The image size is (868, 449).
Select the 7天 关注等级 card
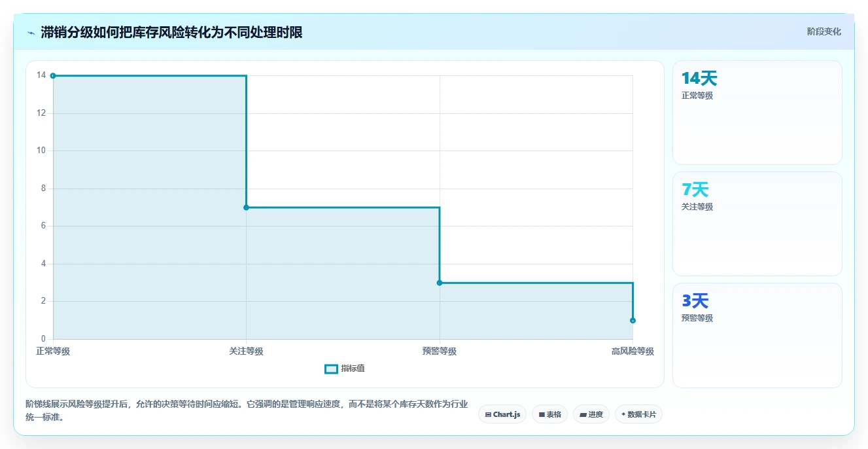pyautogui.click(x=757, y=224)
